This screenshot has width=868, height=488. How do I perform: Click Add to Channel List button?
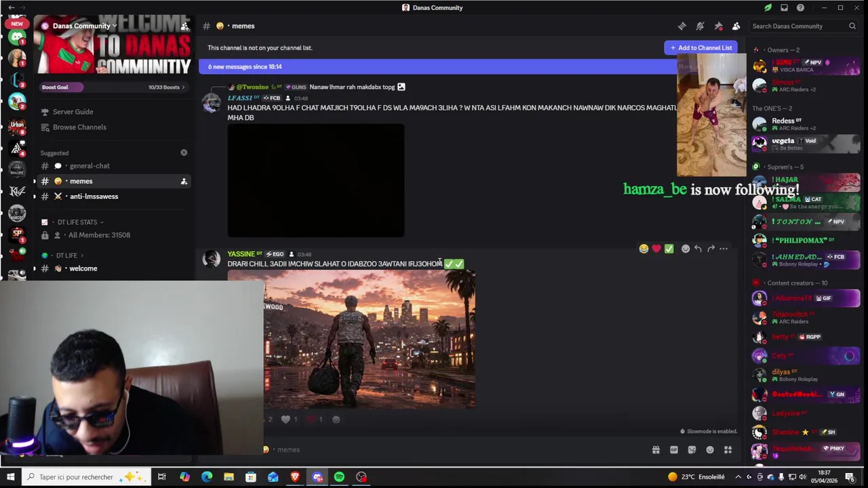point(701,47)
